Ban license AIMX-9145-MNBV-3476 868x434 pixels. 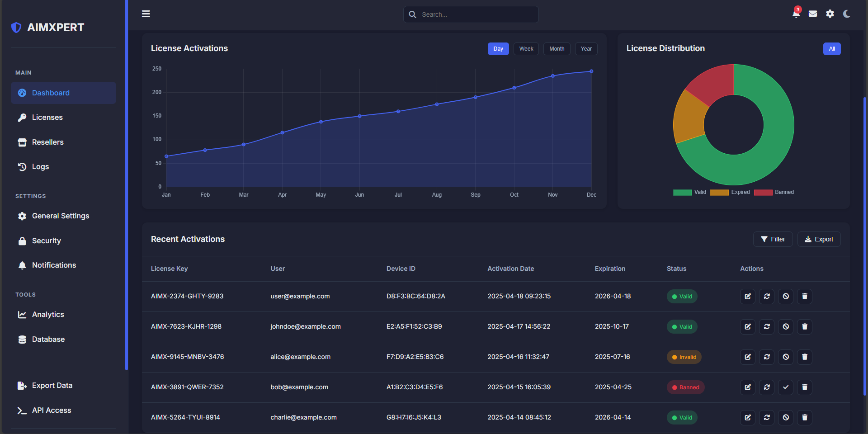[x=786, y=357]
